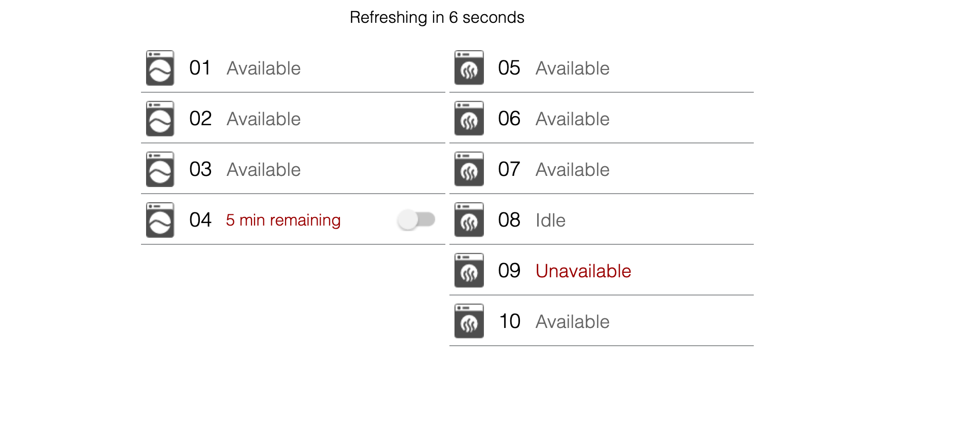Click the washer icon for machine 02
980x441 pixels.
tap(160, 119)
